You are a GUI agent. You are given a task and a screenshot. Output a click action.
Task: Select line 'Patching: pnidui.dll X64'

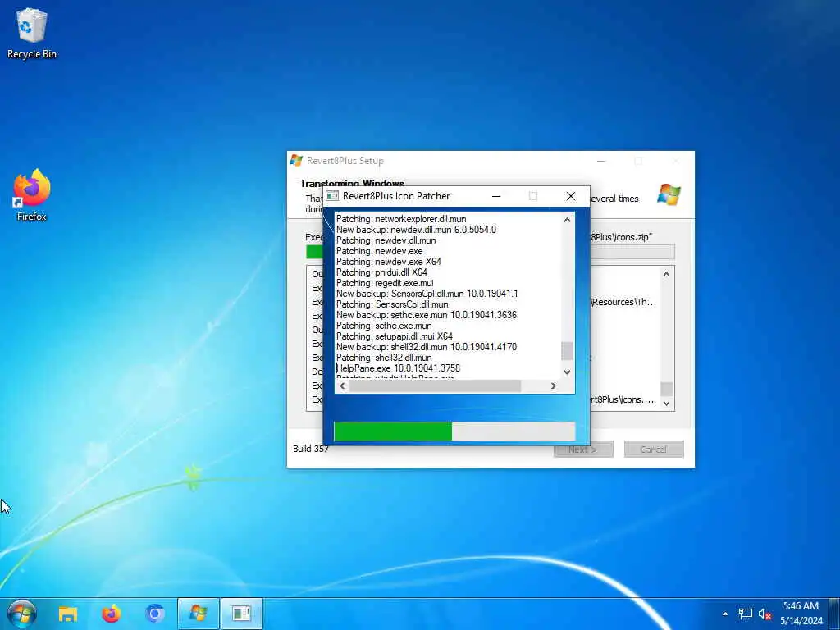pos(382,272)
